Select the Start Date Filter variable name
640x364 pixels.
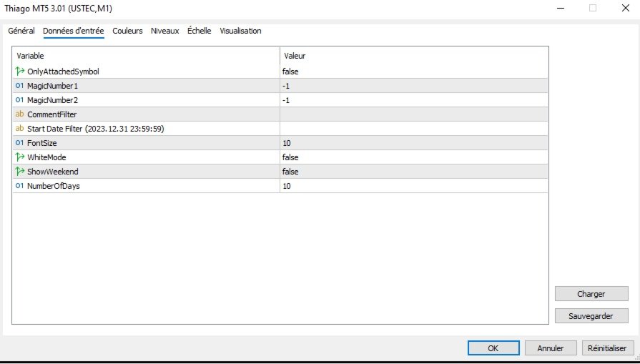click(96, 129)
